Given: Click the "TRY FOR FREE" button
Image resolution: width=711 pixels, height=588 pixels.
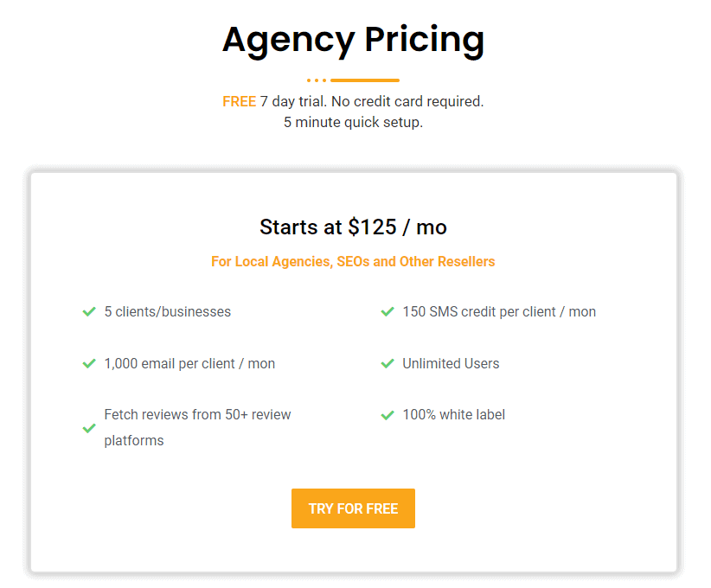Looking at the screenshot, I should [x=353, y=508].
